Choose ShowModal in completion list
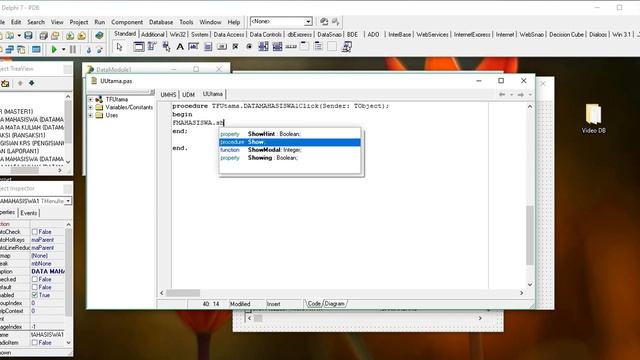Viewport: 640px width, 360px height. click(x=290, y=150)
